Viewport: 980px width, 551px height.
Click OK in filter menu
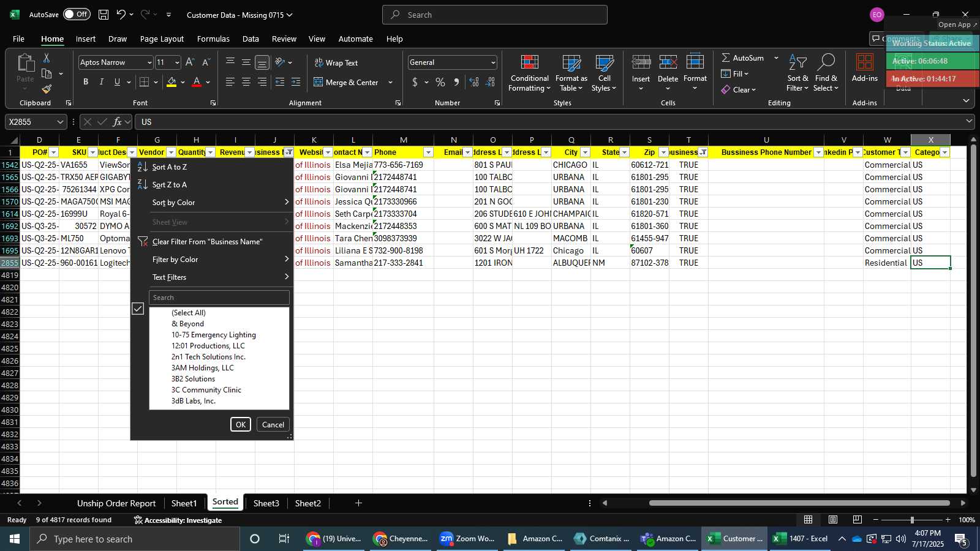click(x=241, y=424)
